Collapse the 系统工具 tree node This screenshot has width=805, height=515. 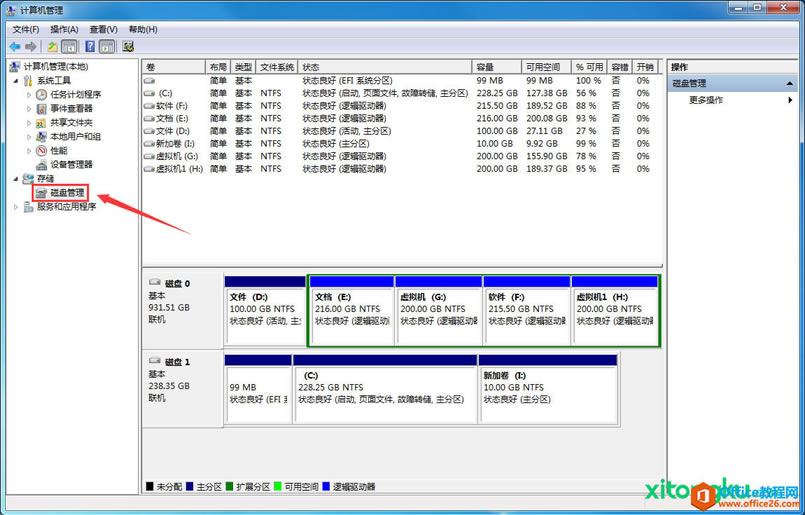[16, 81]
